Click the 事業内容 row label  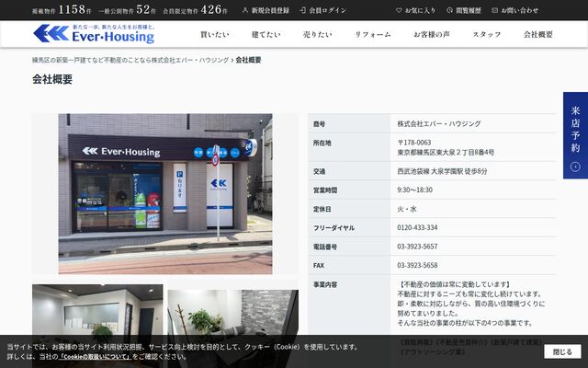coord(325,284)
